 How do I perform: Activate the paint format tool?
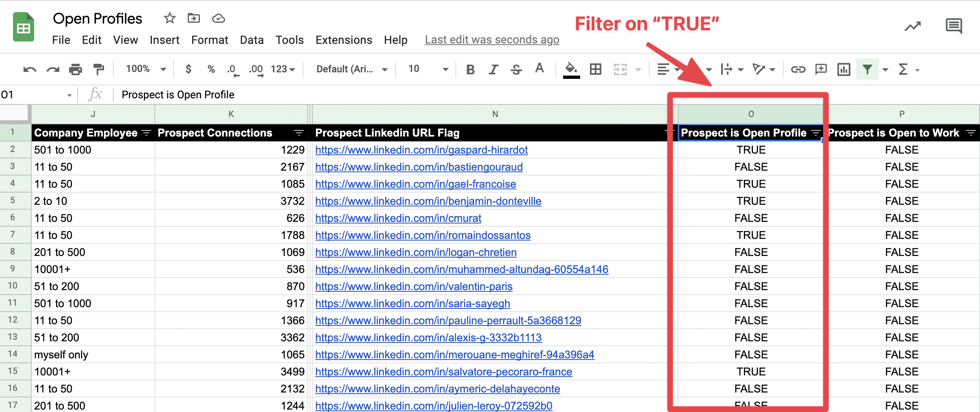pos(98,69)
